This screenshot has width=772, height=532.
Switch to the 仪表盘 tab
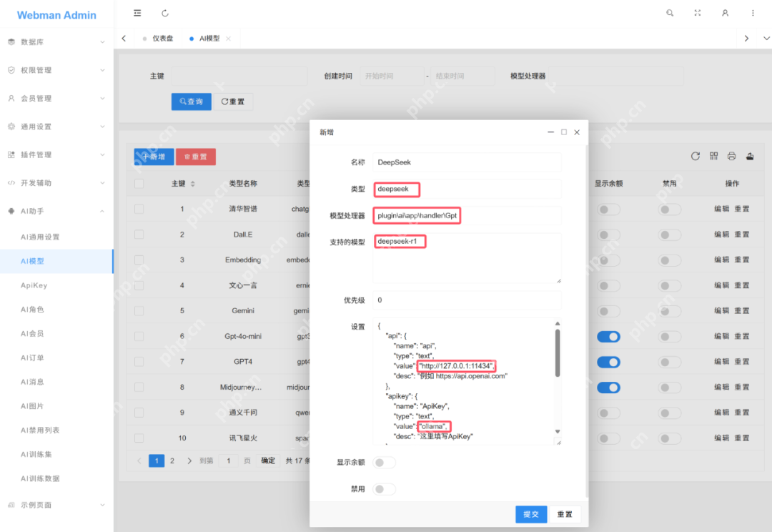pyautogui.click(x=162, y=39)
